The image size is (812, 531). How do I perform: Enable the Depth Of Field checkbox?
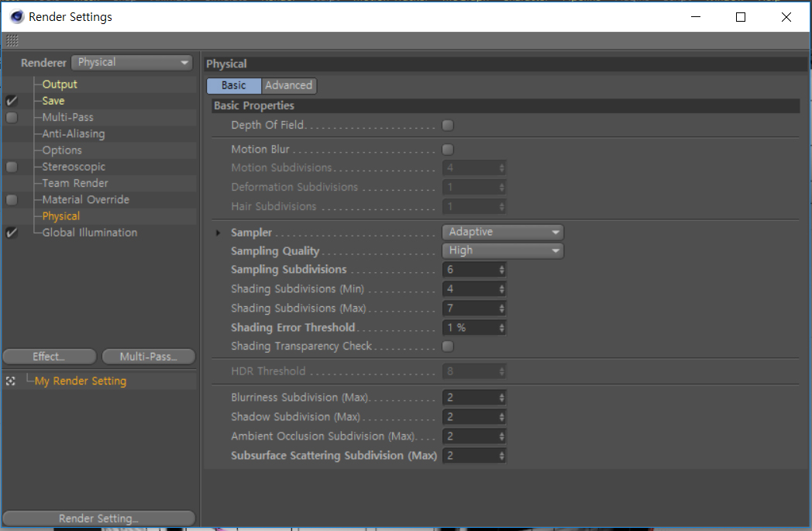[448, 126]
